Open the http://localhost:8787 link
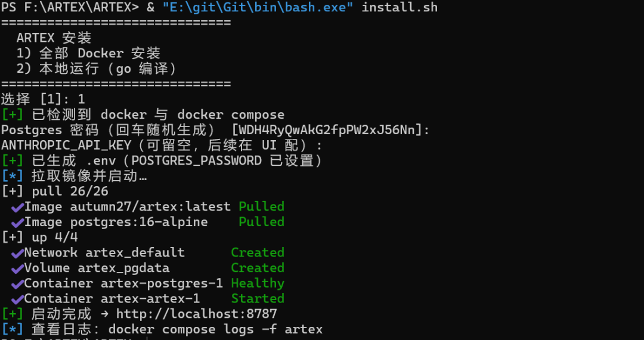The height and width of the screenshot is (340, 644). (x=197, y=314)
